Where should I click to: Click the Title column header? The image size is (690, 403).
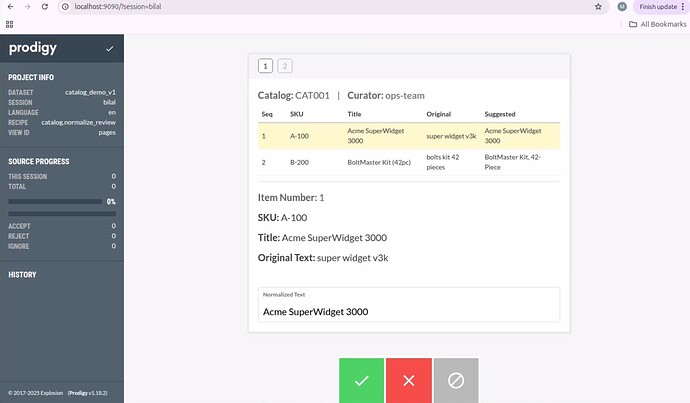(x=354, y=114)
